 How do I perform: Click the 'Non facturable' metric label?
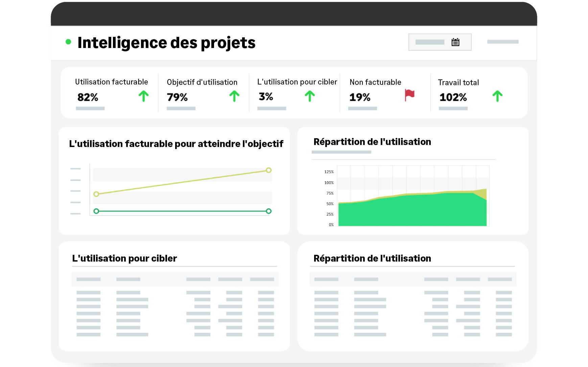375,82
